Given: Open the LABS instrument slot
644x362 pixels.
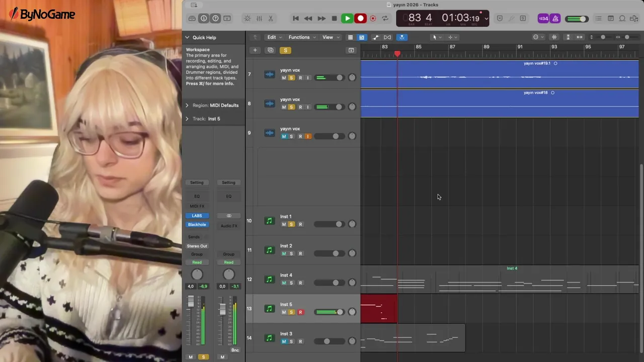Looking at the screenshot, I should pos(197,216).
